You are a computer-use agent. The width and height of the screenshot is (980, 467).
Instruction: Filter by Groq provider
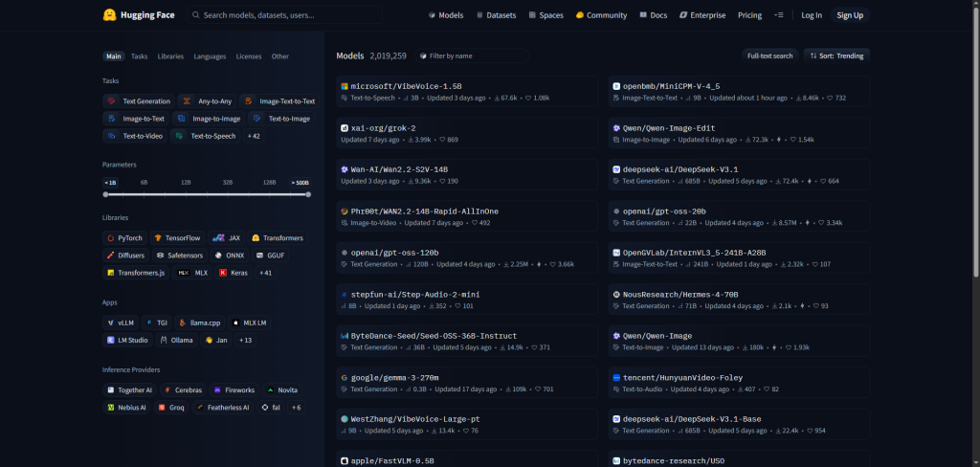pos(171,408)
